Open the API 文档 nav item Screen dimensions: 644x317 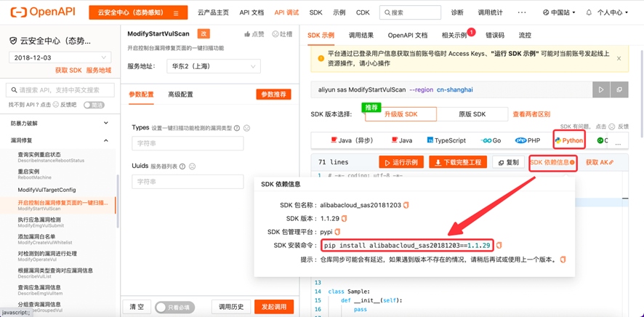point(251,13)
